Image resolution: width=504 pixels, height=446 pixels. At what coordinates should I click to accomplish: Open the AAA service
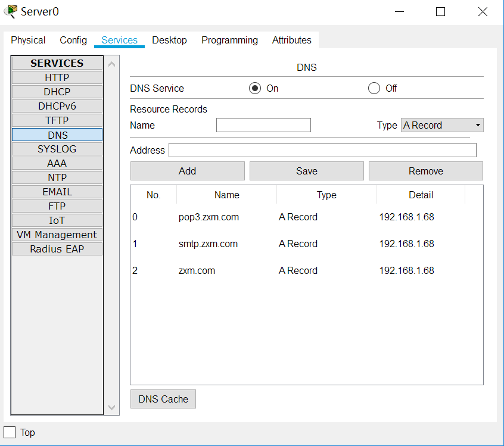tap(57, 163)
